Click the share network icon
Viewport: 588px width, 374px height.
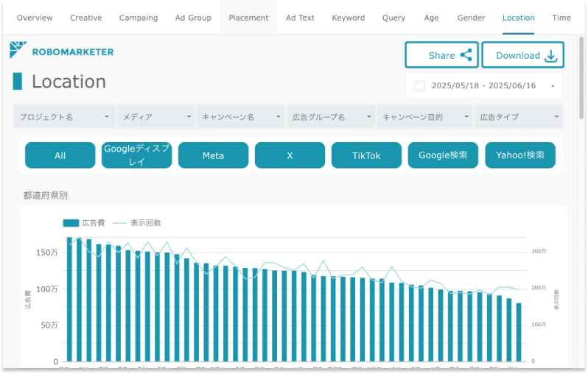tap(466, 55)
